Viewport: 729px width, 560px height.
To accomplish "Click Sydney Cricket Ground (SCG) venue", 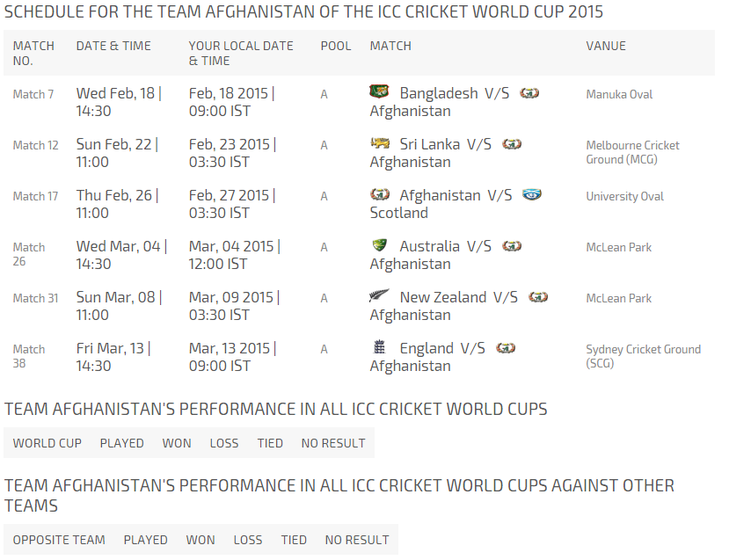I will coord(643,356).
